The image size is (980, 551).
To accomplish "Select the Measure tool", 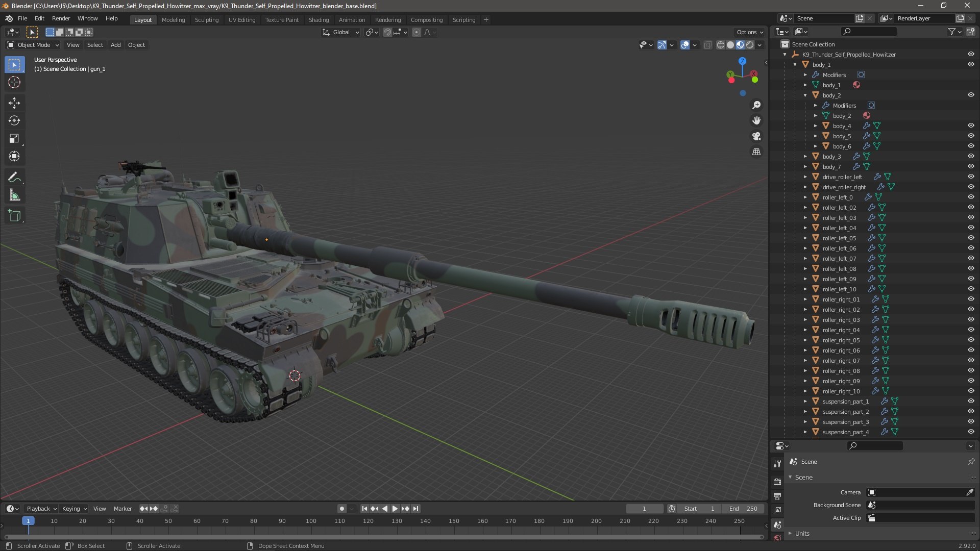I will click(x=14, y=195).
